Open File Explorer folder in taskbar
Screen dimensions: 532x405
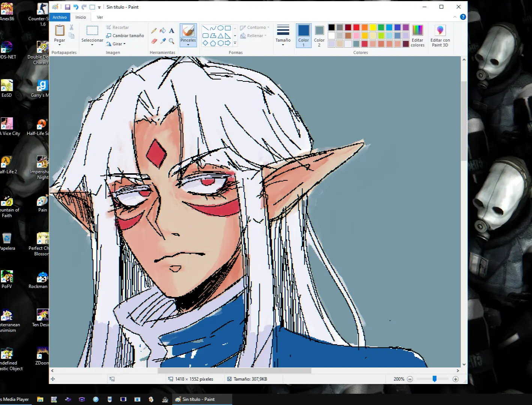tap(40, 399)
